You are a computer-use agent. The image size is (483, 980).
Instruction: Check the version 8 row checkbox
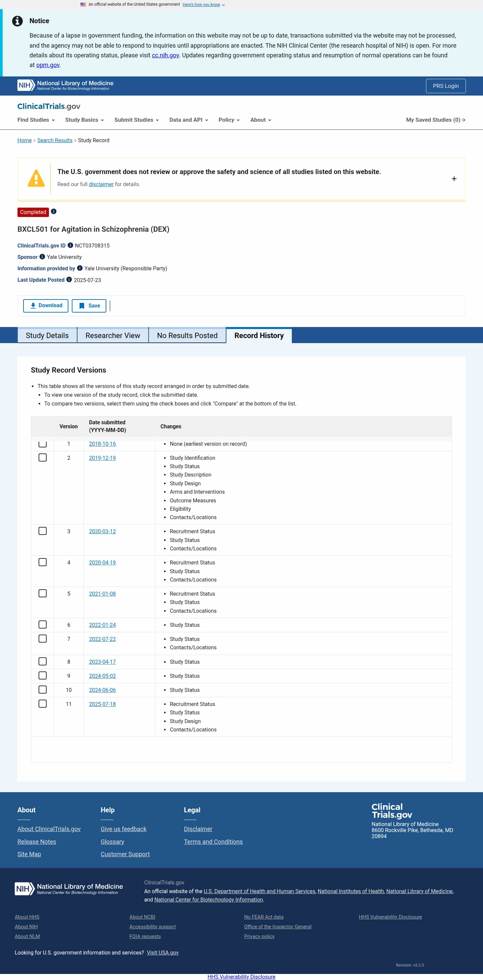pos(43,662)
